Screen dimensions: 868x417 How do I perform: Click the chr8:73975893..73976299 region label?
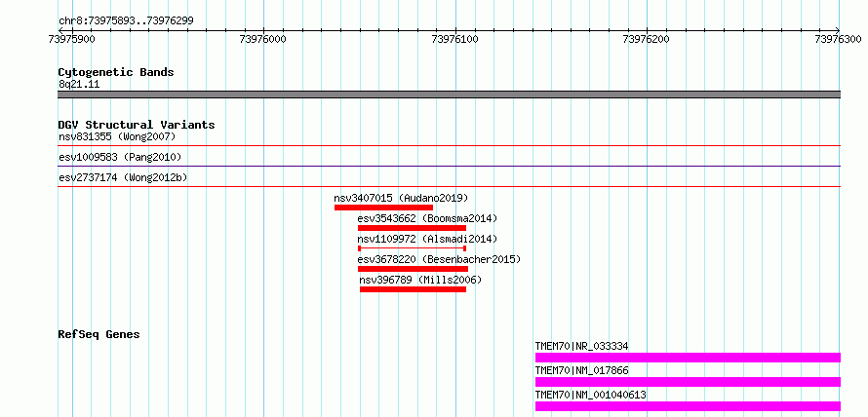(x=126, y=21)
